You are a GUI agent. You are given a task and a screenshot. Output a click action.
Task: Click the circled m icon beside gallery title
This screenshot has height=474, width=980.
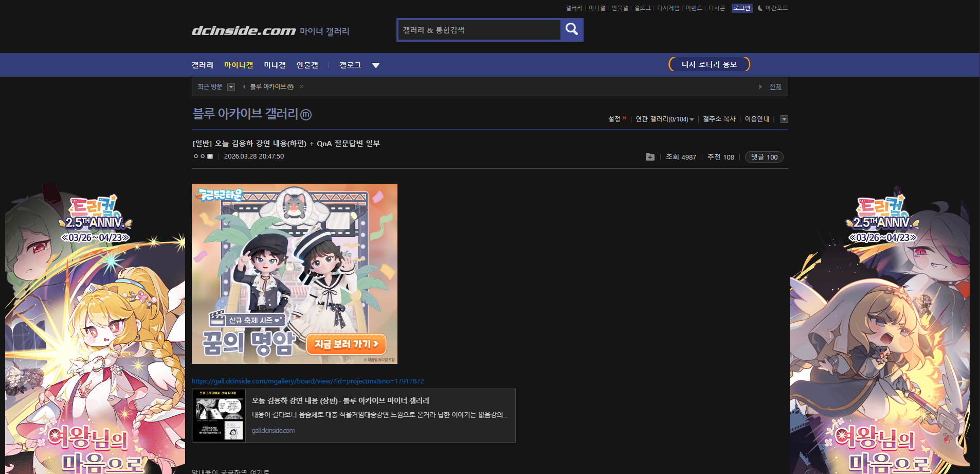(306, 114)
